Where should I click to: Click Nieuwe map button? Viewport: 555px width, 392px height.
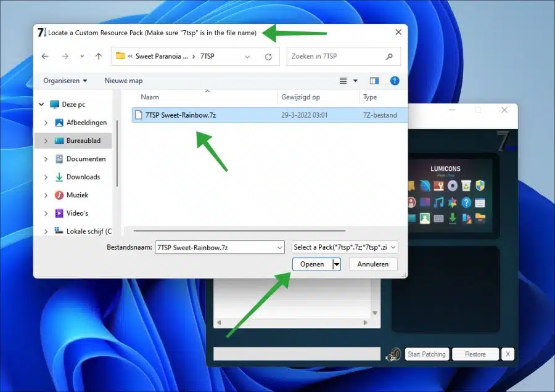[x=123, y=81]
